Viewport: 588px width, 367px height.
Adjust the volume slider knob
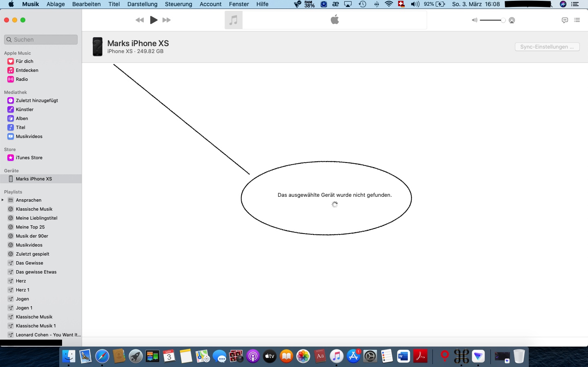click(x=503, y=20)
